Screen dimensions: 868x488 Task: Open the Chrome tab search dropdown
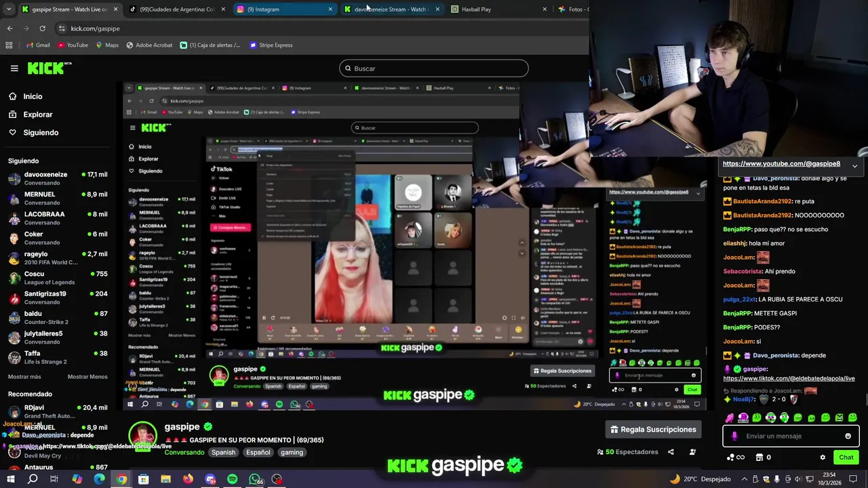pyautogui.click(x=8, y=9)
